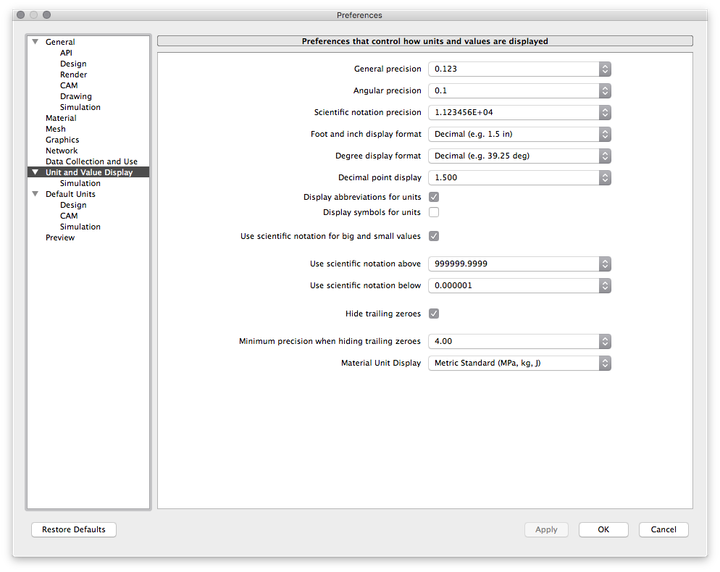The height and width of the screenshot is (572, 720).
Task: Open Foot and inch display format dropdown
Action: [x=519, y=134]
